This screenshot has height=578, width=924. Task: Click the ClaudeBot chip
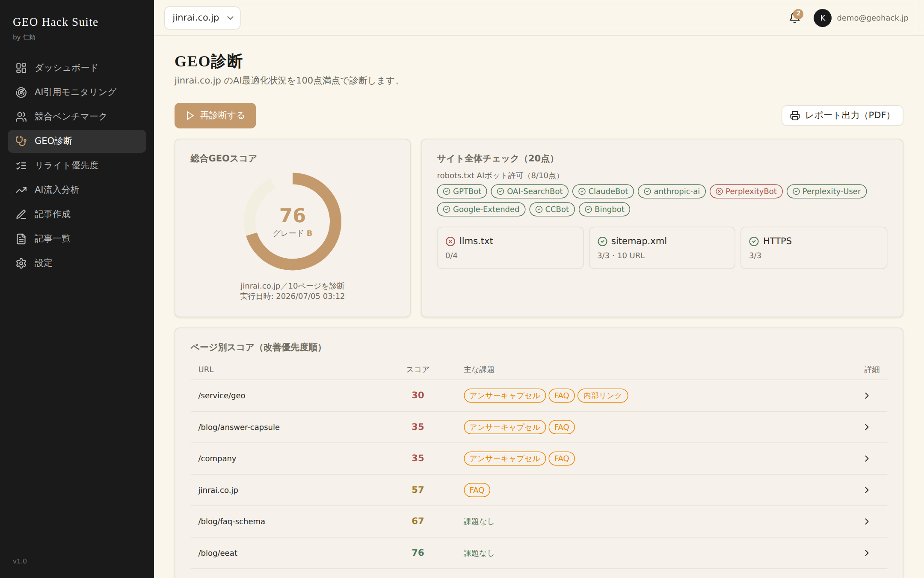pos(603,191)
